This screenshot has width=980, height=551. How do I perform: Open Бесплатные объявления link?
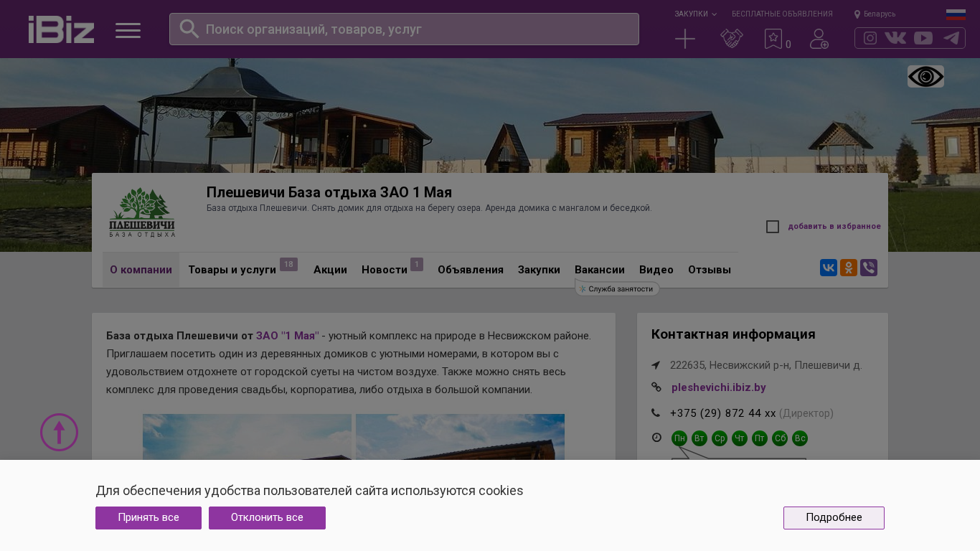pos(782,14)
